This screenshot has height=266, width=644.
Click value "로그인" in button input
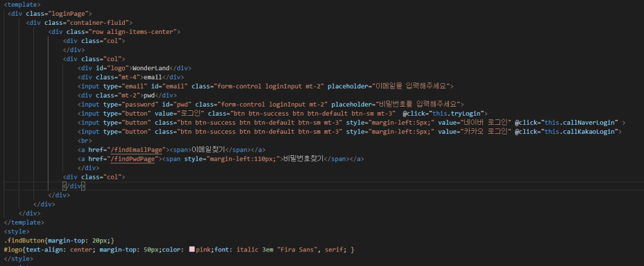191,113
